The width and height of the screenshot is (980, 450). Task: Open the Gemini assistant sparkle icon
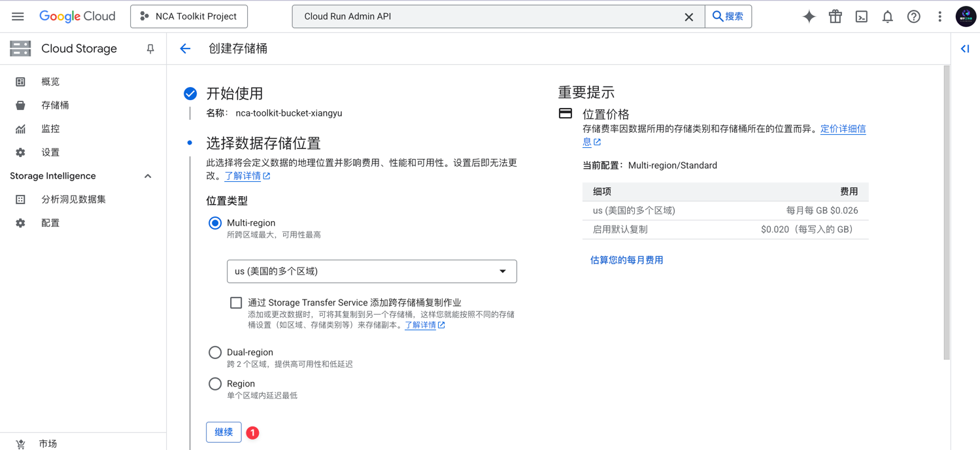pos(809,16)
